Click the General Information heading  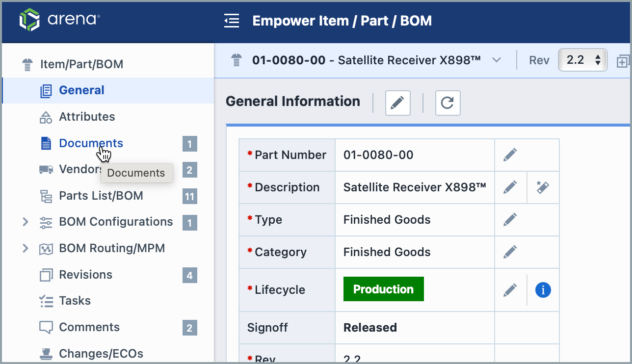[293, 102]
